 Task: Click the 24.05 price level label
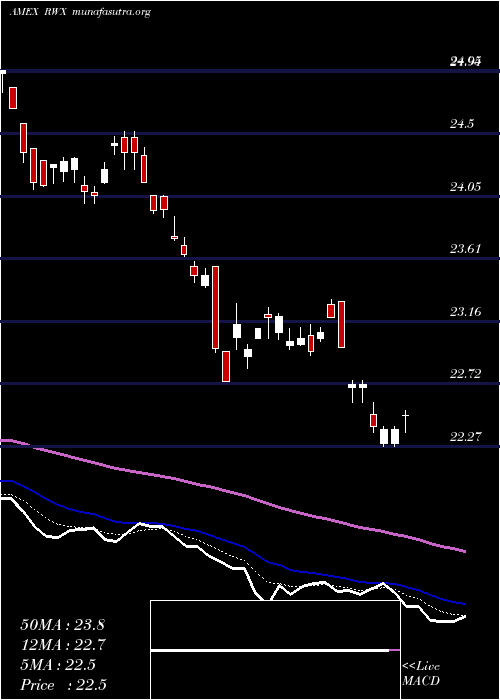tap(465, 187)
